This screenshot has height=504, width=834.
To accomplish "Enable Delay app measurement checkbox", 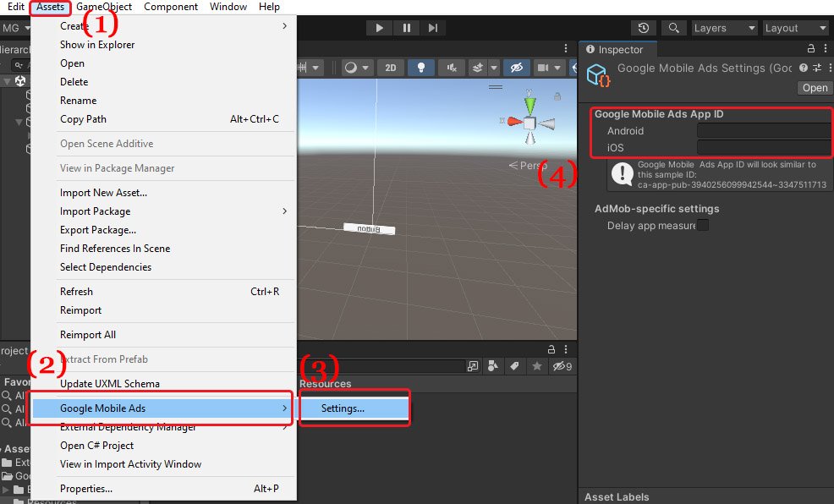I will (x=703, y=226).
